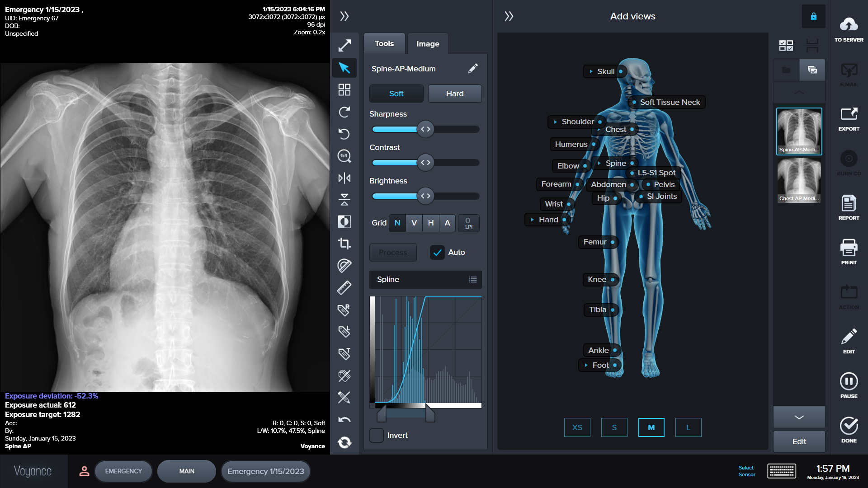
Task: Collapse the tools panel with double chevron
Action: [344, 15]
